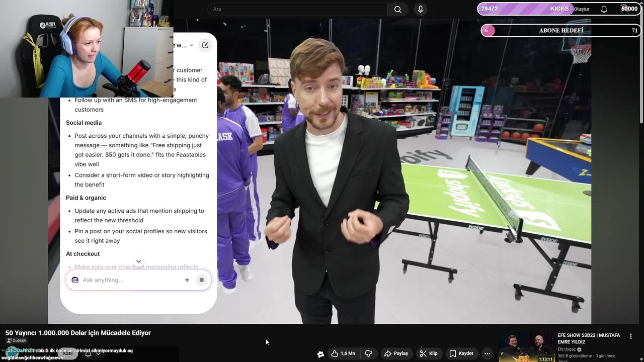The image size is (644, 362).
Task: Click the Dublajlı dubbed badge
Action: click(x=17, y=340)
